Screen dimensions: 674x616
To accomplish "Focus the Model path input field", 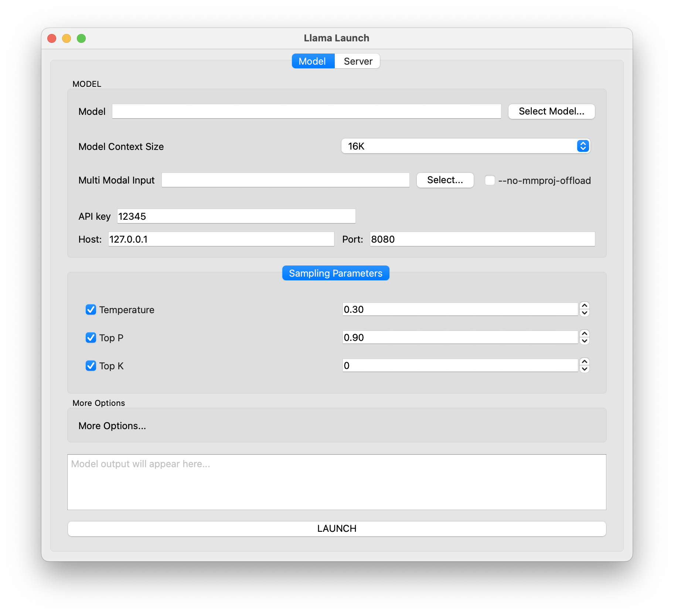I will (306, 111).
